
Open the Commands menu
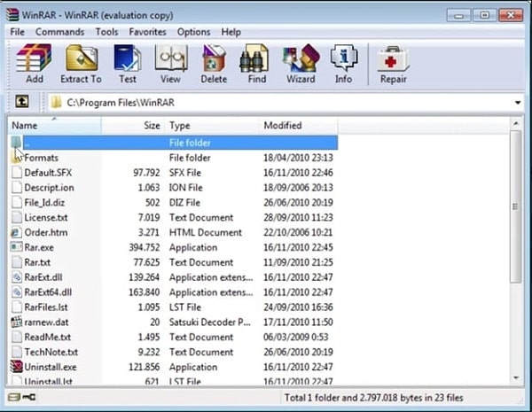pyautogui.click(x=59, y=32)
